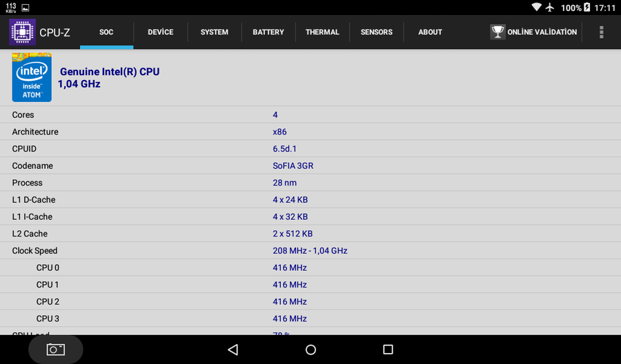This screenshot has width=621, height=364.
Task: Tap the 17:11 clock in status bar
Action: coord(605,8)
